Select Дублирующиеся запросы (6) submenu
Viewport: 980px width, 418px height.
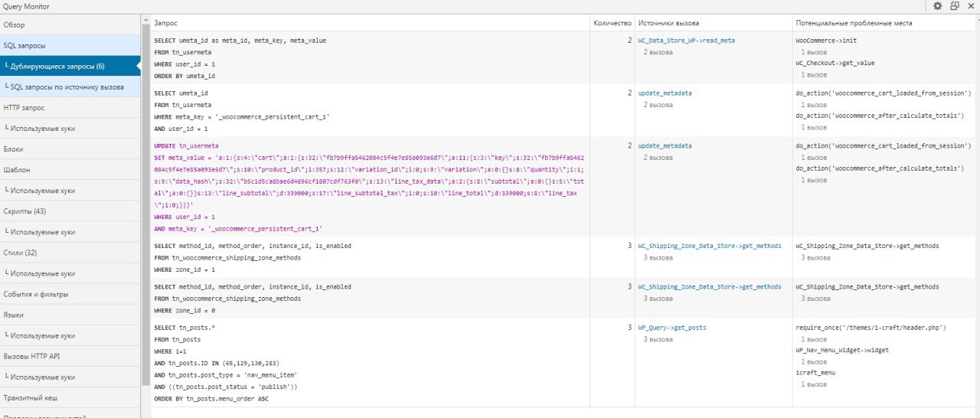pyautogui.click(x=70, y=66)
